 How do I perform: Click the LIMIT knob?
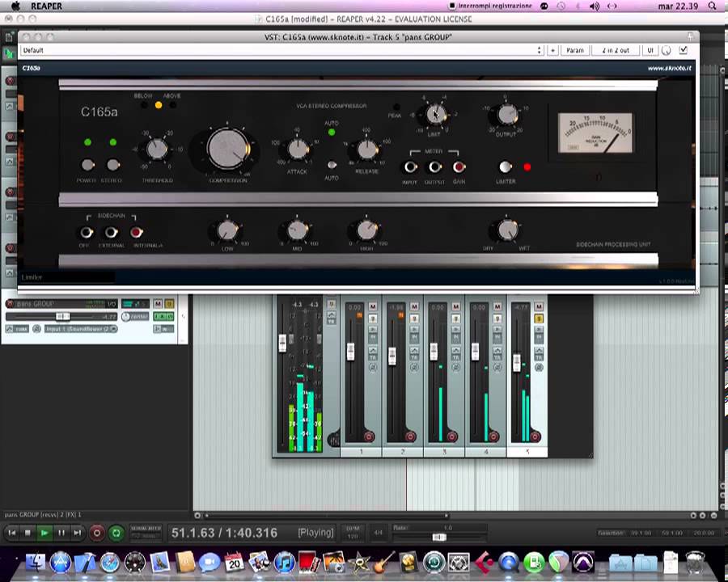pyautogui.click(x=435, y=114)
